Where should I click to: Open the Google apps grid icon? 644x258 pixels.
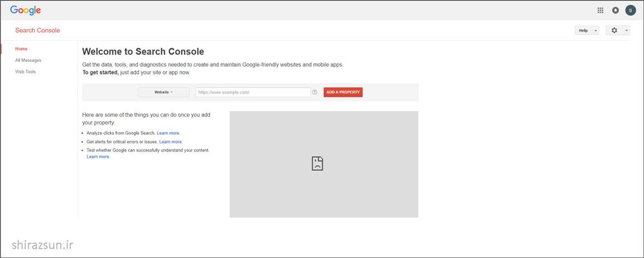(x=600, y=10)
